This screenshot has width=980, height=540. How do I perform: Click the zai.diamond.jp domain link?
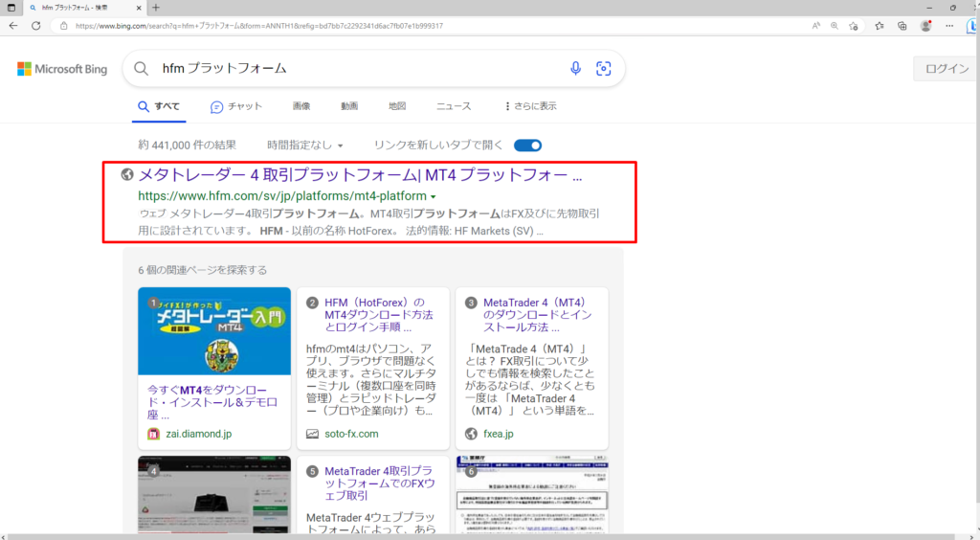coord(199,434)
